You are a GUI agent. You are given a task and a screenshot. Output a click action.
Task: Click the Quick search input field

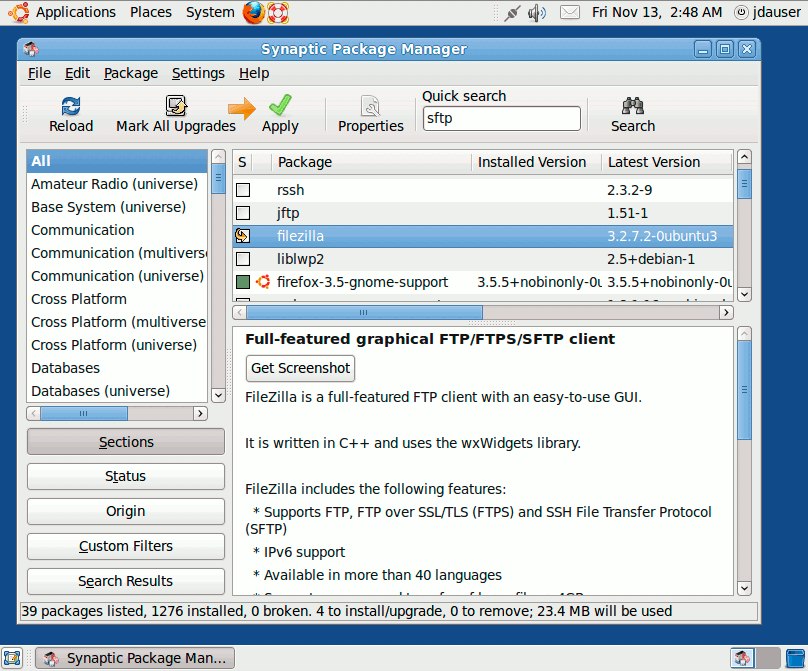[x=501, y=118]
